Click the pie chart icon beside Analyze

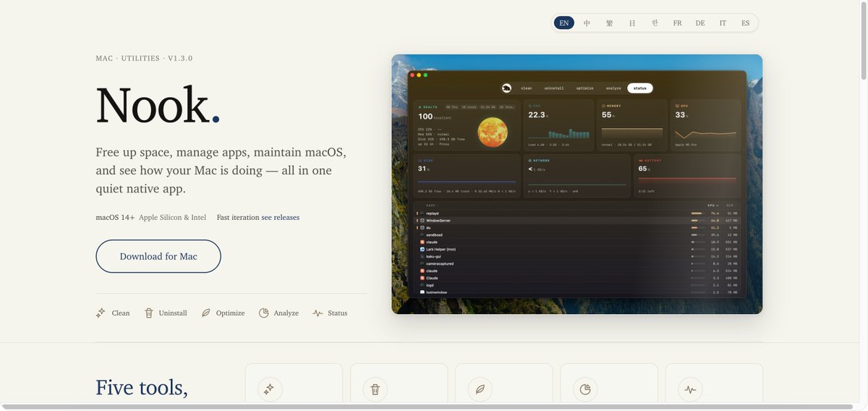[x=264, y=313]
